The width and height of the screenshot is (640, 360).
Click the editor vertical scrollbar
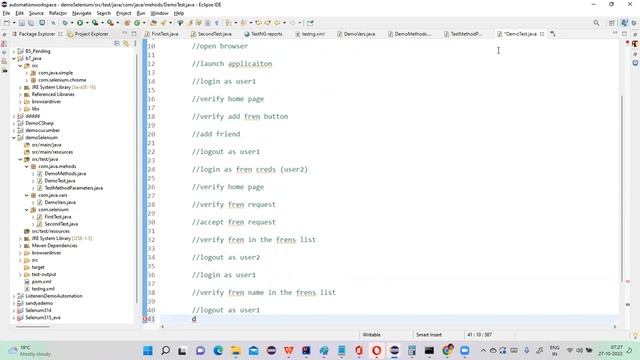(622, 188)
